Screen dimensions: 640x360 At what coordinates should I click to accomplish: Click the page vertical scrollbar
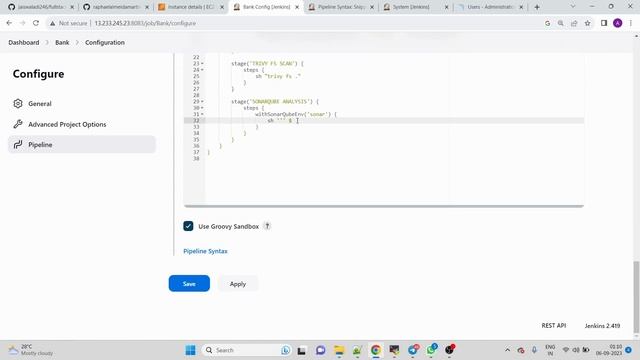pyautogui.click(x=636, y=297)
